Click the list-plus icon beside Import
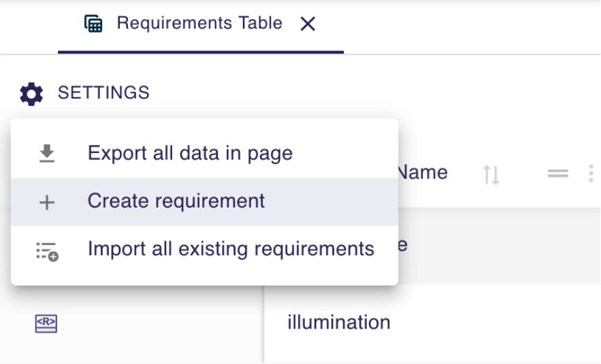This screenshot has height=364, width=601. click(x=47, y=250)
